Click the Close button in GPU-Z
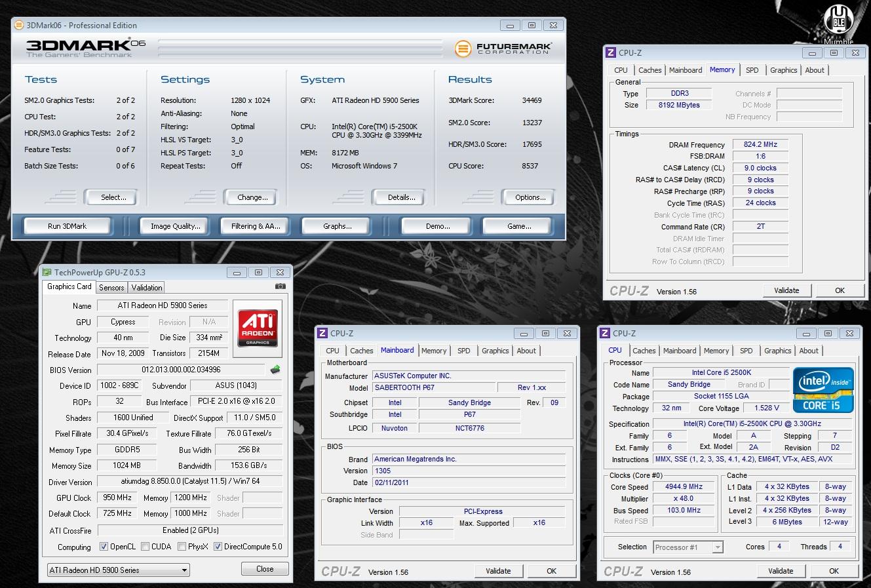This screenshot has height=588, width=871. 265,569
